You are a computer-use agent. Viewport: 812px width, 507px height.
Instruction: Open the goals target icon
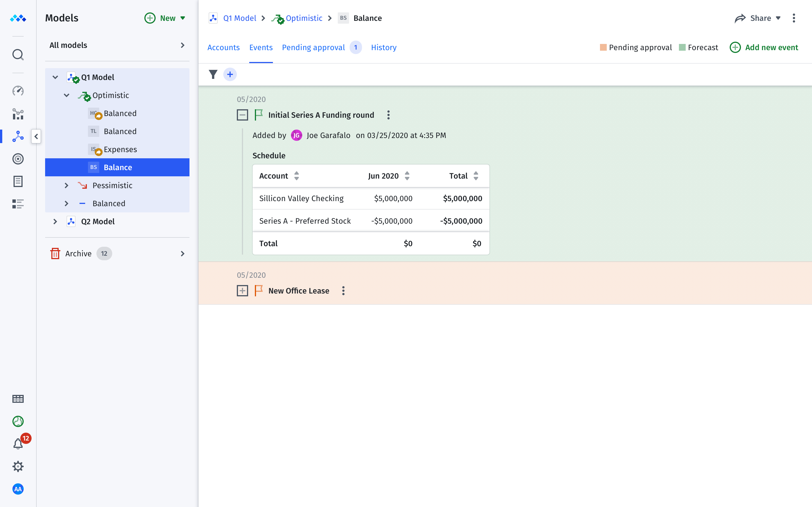[18, 159]
